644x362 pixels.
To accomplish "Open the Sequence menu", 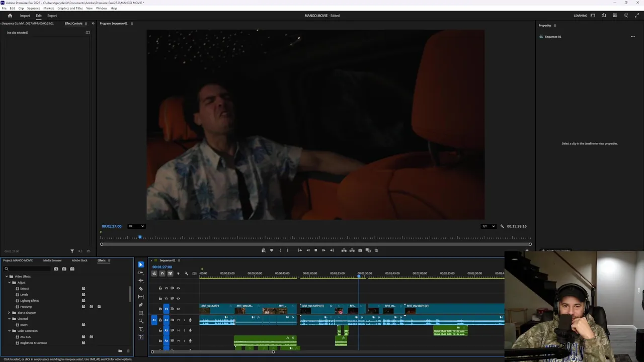I will [x=33, y=9].
